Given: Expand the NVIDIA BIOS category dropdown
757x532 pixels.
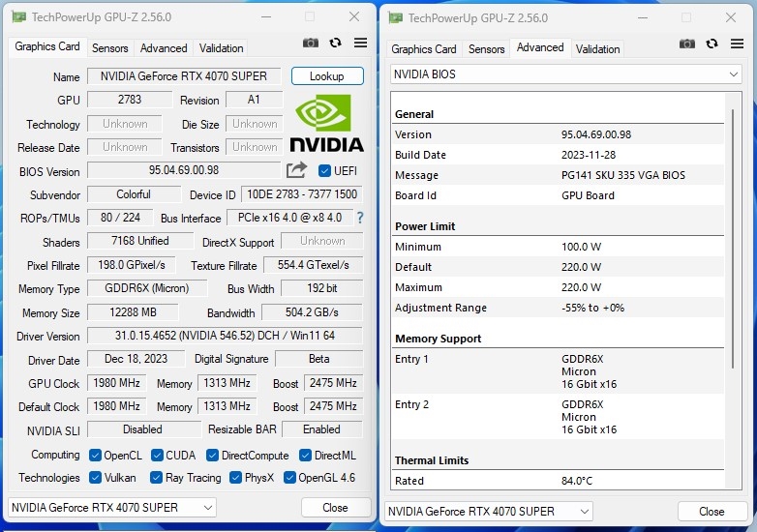Looking at the screenshot, I should tap(566, 74).
